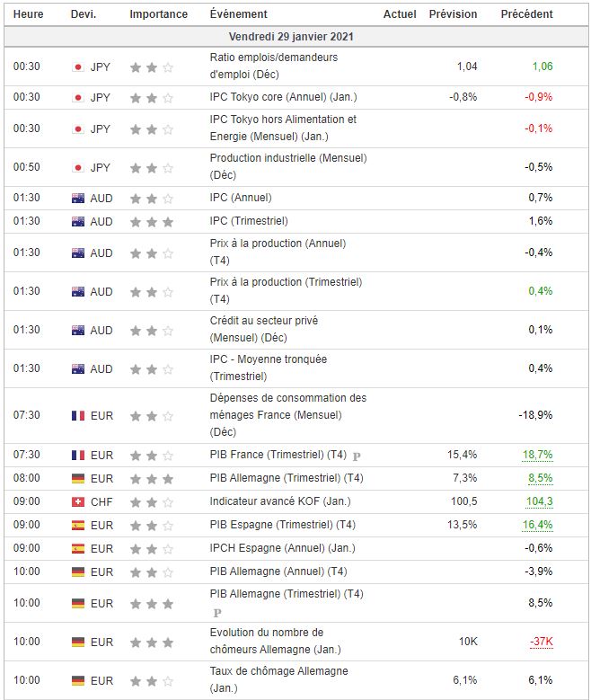Click the P marker under the 10:00 PIB Allemagne (Trimestriel)
591x700 pixels.
click(x=216, y=613)
